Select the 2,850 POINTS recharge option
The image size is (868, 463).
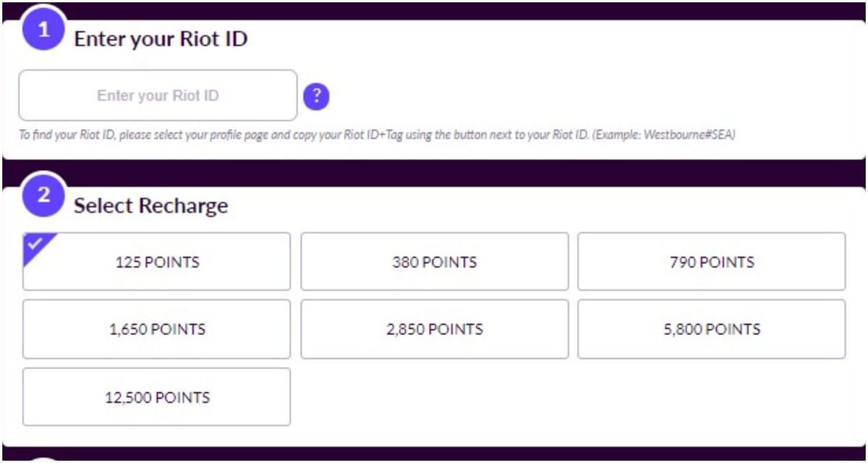434,329
